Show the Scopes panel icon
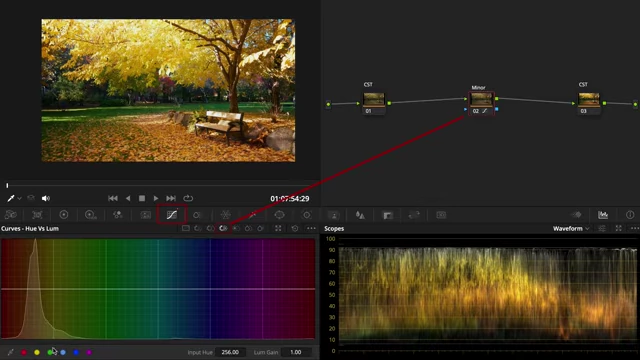The width and height of the screenshot is (640, 360). (603, 215)
